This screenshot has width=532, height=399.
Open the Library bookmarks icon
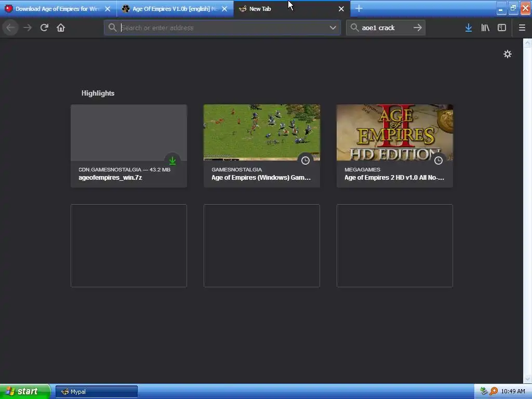[x=485, y=28]
